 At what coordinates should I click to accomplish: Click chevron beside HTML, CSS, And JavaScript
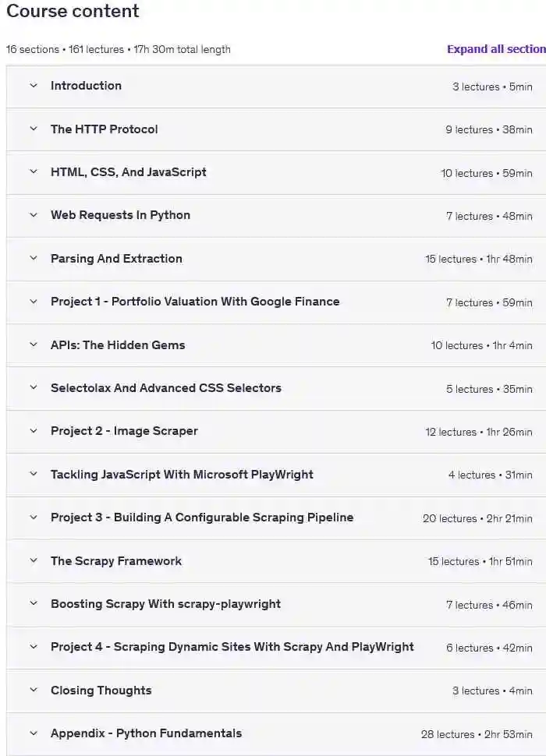pos(34,172)
